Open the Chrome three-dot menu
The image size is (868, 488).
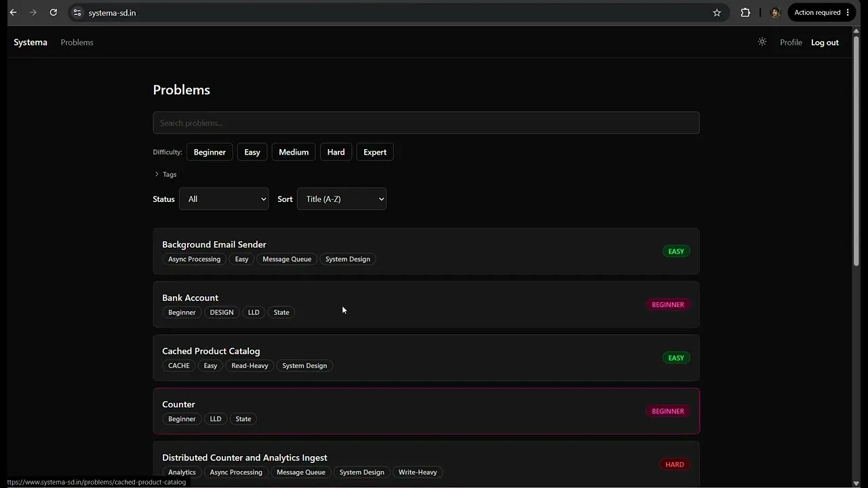pos(848,12)
